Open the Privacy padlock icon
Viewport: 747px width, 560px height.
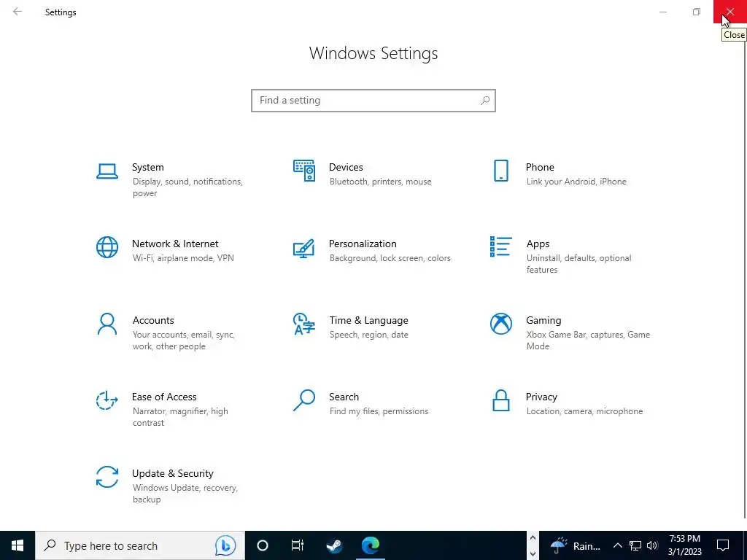pos(500,400)
